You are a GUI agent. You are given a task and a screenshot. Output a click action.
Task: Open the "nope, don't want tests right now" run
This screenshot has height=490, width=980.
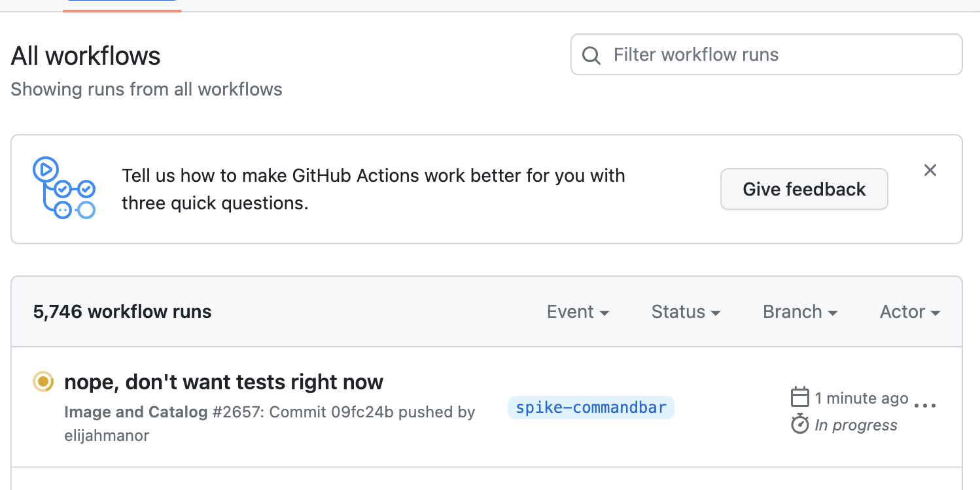click(x=224, y=382)
